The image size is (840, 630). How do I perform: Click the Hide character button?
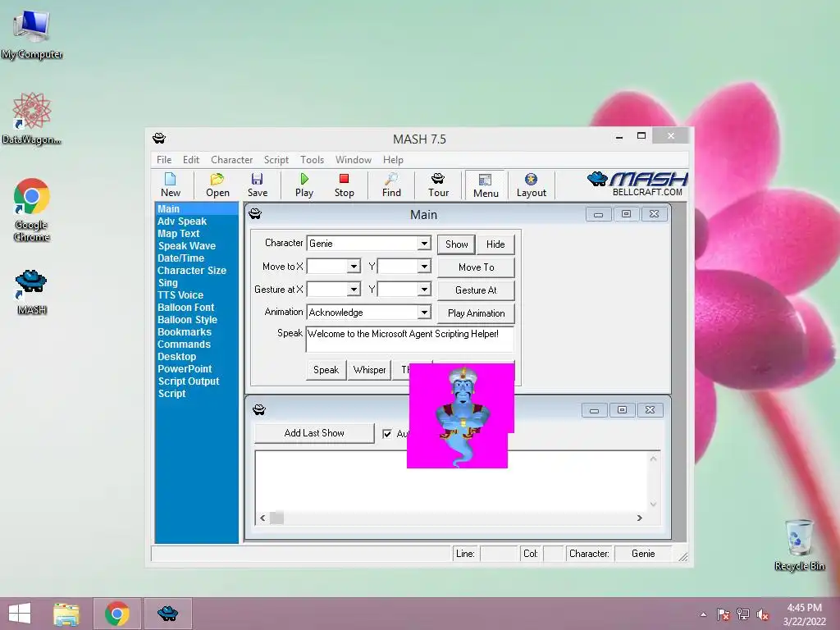click(x=495, y=244)
